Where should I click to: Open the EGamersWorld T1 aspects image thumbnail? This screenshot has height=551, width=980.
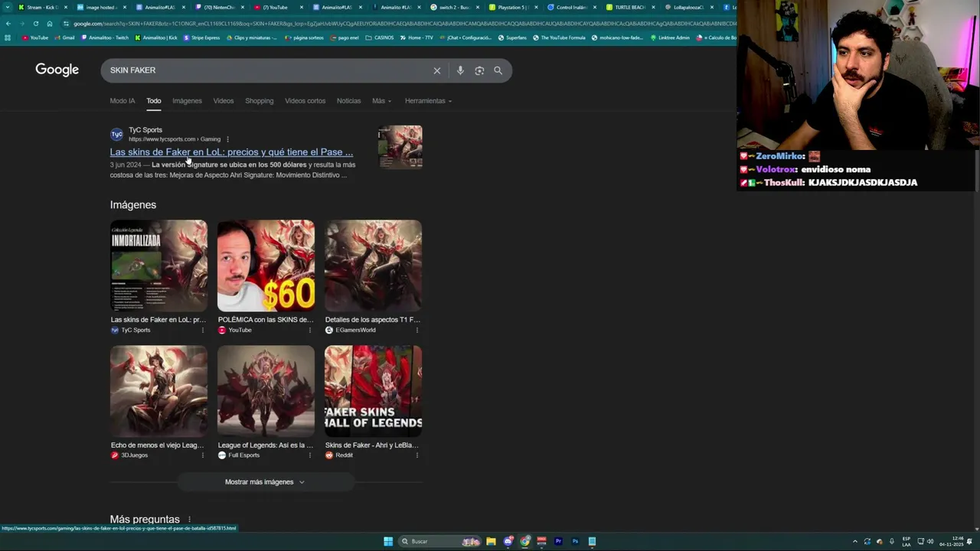point(373,266)
